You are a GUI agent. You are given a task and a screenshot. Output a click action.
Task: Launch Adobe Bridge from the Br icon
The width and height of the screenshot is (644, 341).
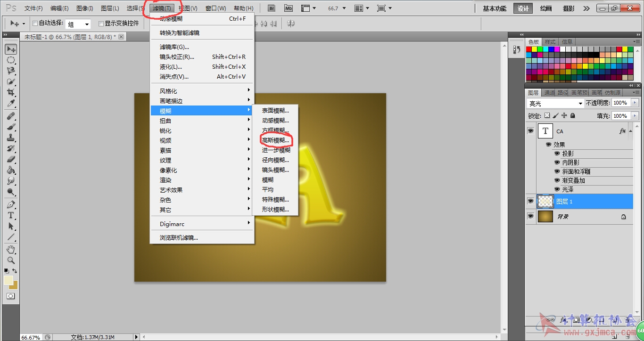pyautogui.click(x=271, y=8)
